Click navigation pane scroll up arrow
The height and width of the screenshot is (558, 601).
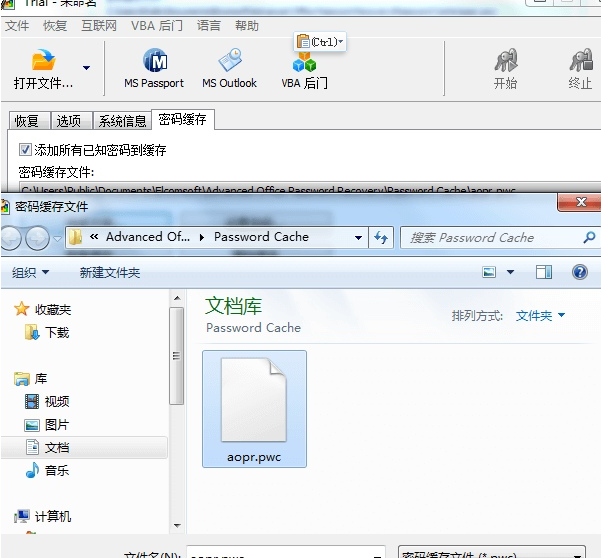click(177, 298)
